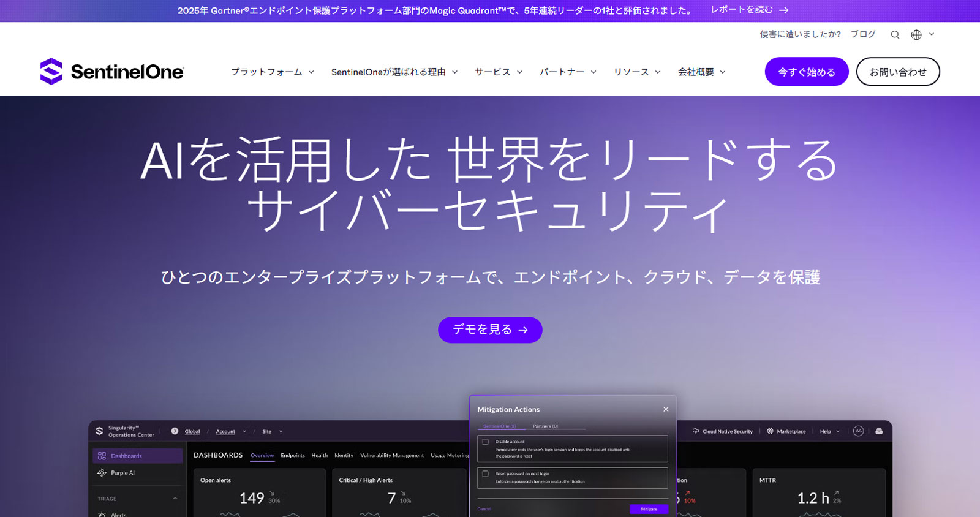Image resolution: width=980 pixels, height=517 pixels.
Task: Click the DASHBOARDS heading text
Action: (x=218, y=455)
